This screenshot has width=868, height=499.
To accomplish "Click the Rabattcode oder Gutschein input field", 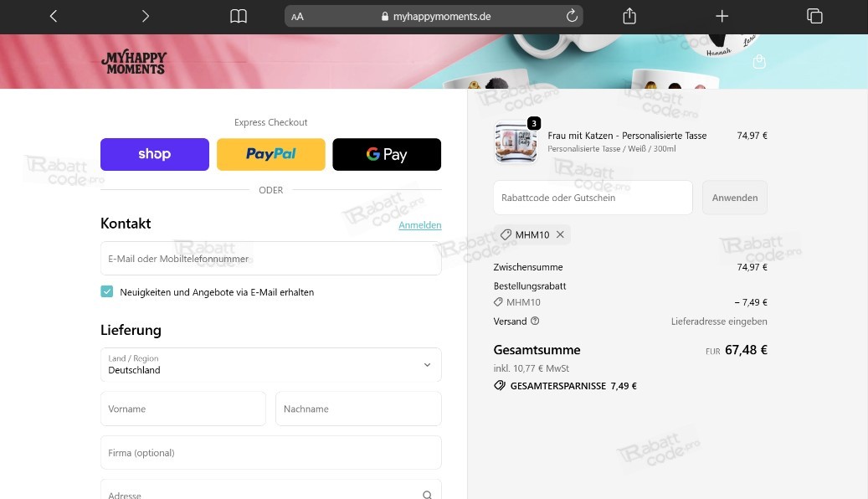I will [x=592, y=197].
